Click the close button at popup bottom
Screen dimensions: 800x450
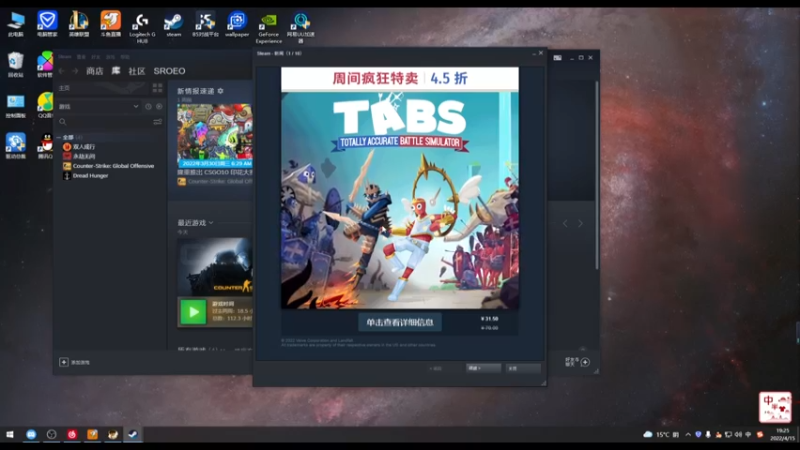pyautogui.click(x=523, y=368)
